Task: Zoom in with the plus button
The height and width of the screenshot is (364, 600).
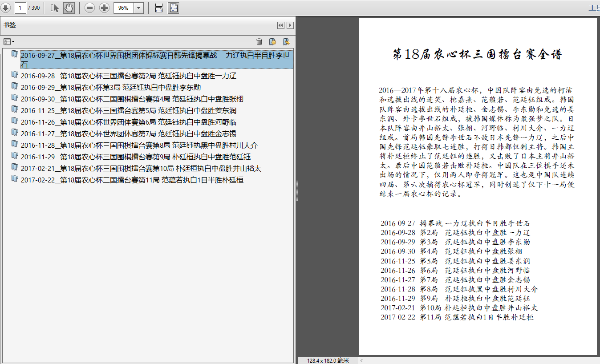Action: click(x=104, y=8)
